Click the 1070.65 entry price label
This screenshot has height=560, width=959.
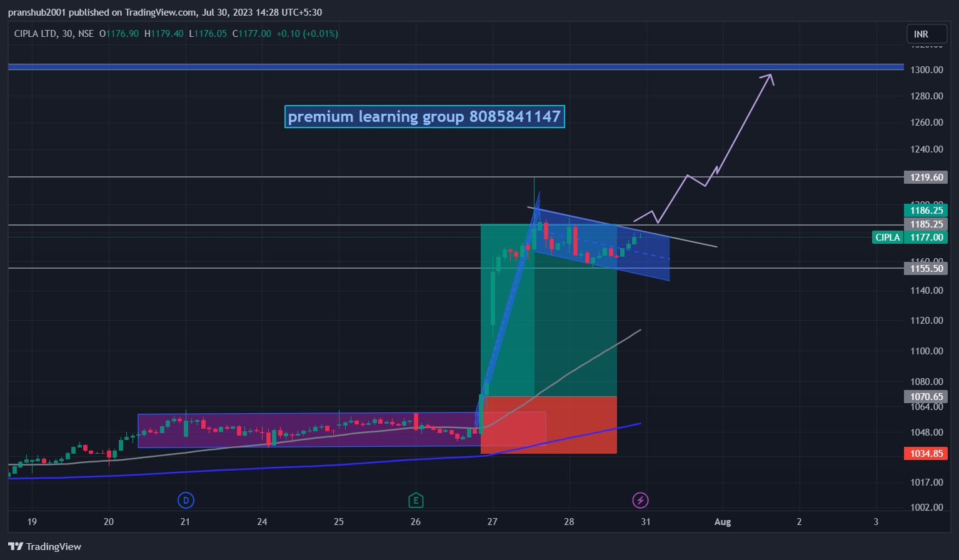tap(926, 397)
